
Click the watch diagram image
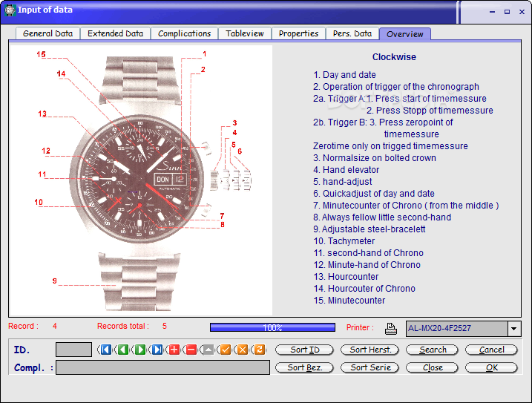(141, 180)
